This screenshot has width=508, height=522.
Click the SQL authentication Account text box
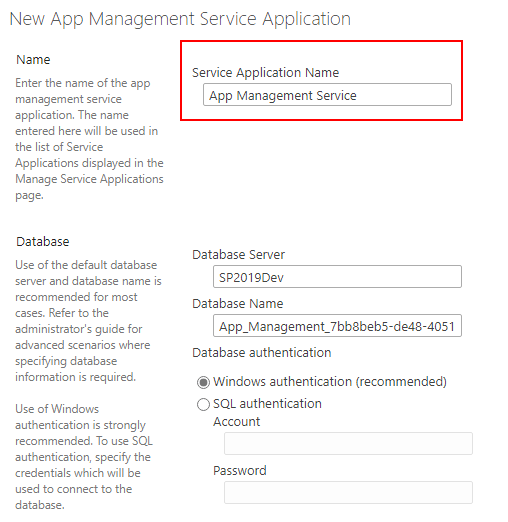coord(348,443)
